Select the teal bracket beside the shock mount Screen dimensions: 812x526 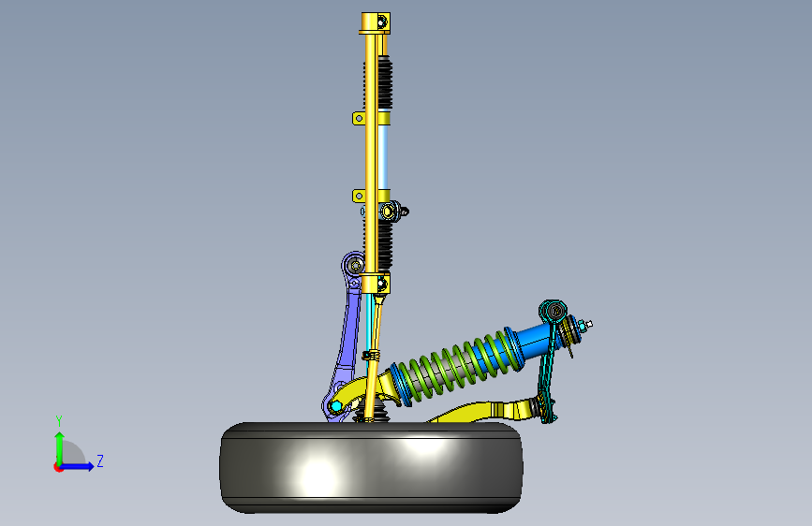click(547, 362)
